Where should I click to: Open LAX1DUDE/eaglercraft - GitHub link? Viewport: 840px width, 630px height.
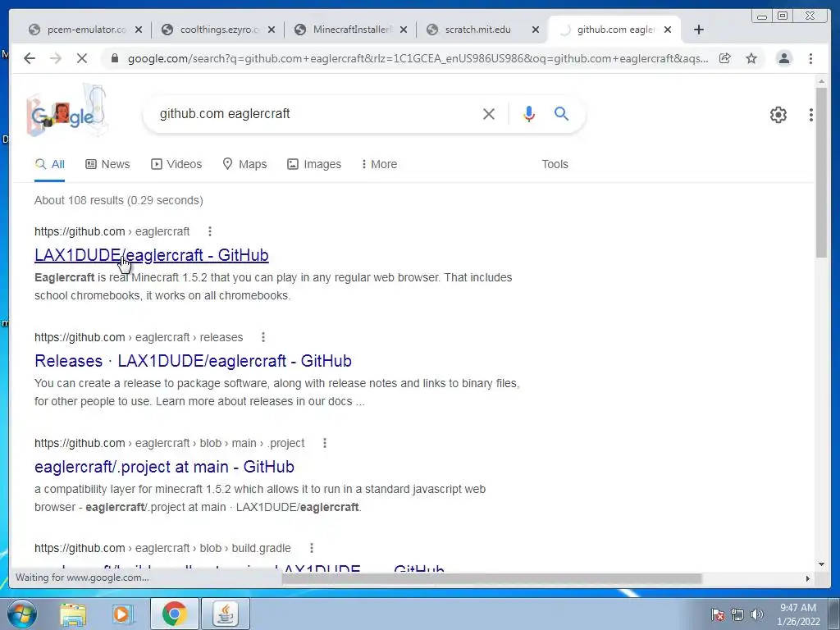pos(152,255)
